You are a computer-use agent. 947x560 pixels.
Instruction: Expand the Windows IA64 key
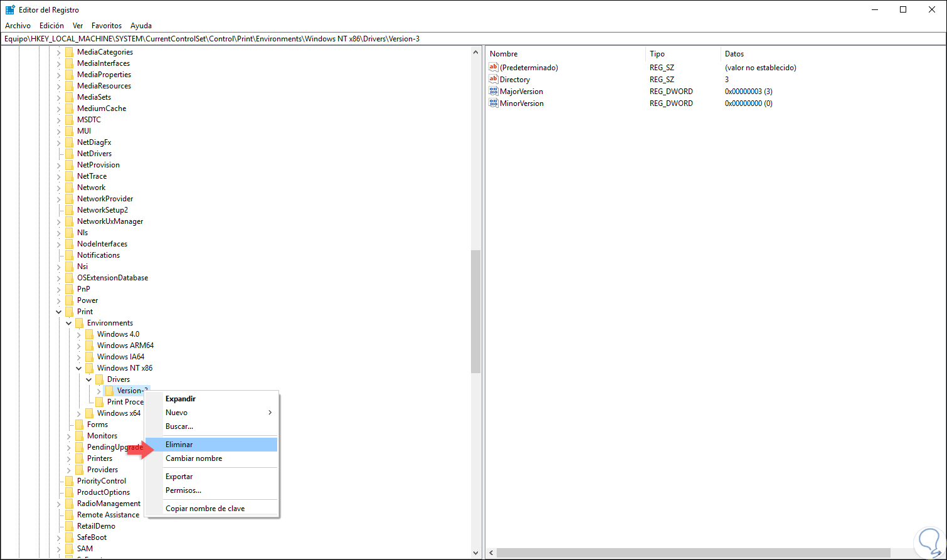pyautogui.click(x=79, y=357)
